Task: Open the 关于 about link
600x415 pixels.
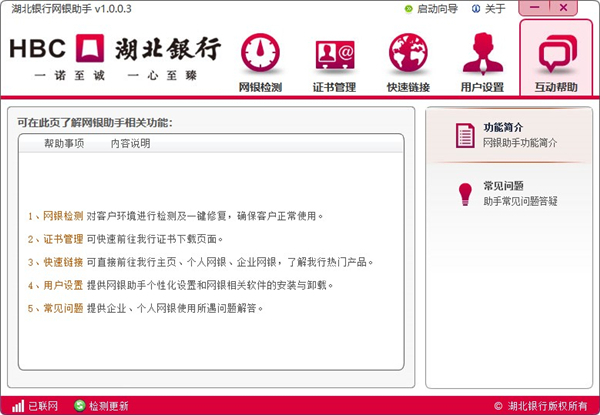Action: click(x=495, y=8)
